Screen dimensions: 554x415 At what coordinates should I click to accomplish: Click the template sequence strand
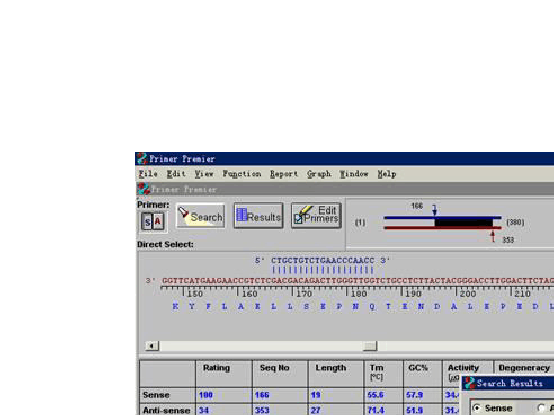point(358,281)
